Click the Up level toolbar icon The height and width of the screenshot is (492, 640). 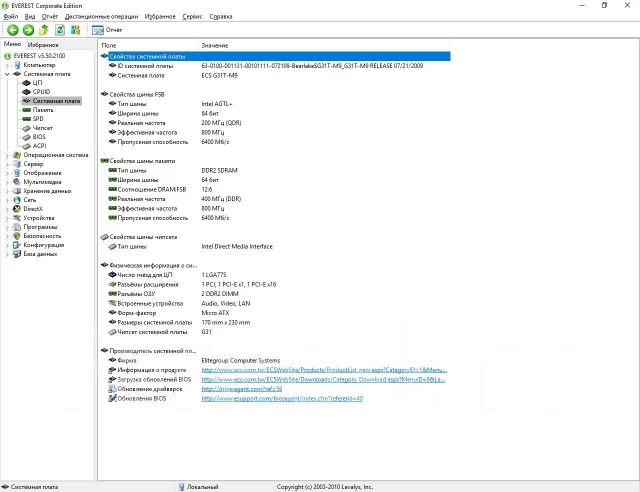click(x=44, y=30)
